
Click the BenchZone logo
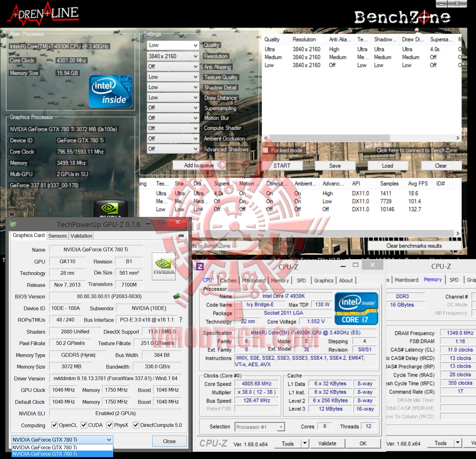pos(402,17)
